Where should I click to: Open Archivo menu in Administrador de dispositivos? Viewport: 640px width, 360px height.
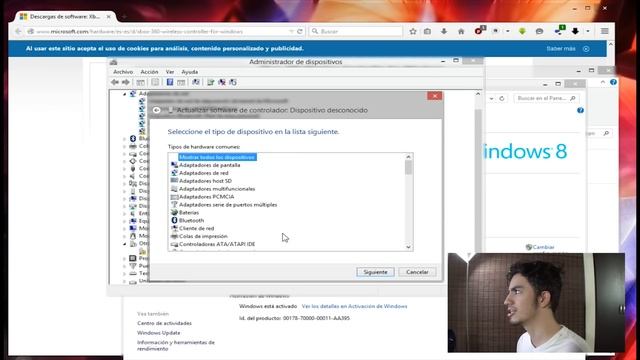pos(123,72)
